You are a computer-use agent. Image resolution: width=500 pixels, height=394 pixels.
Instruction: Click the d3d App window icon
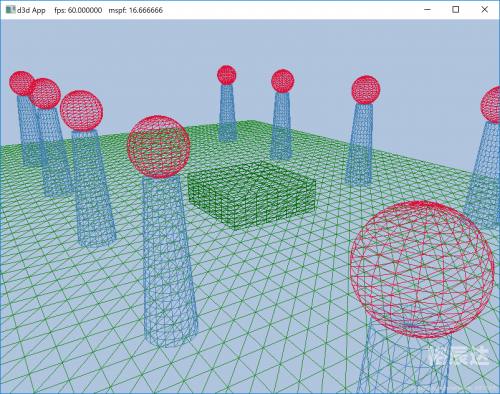(x=11, y=10)
